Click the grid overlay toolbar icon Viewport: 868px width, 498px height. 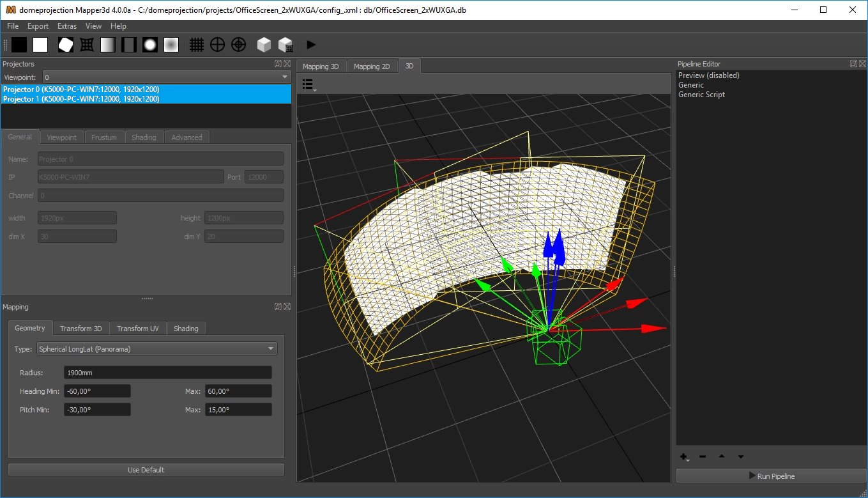197,44
